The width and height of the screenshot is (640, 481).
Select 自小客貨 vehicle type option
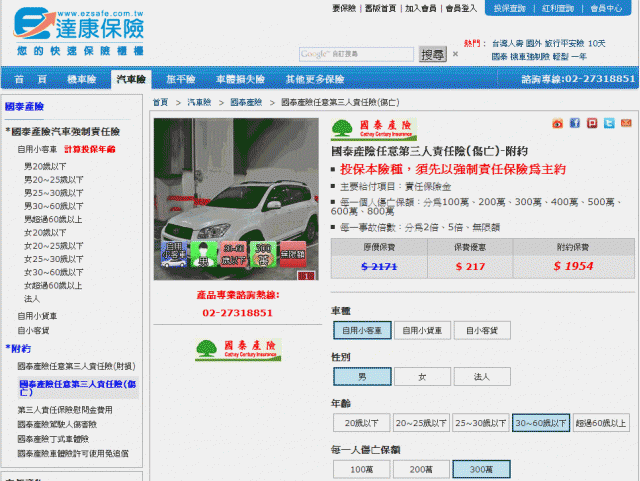click(482, 330)
